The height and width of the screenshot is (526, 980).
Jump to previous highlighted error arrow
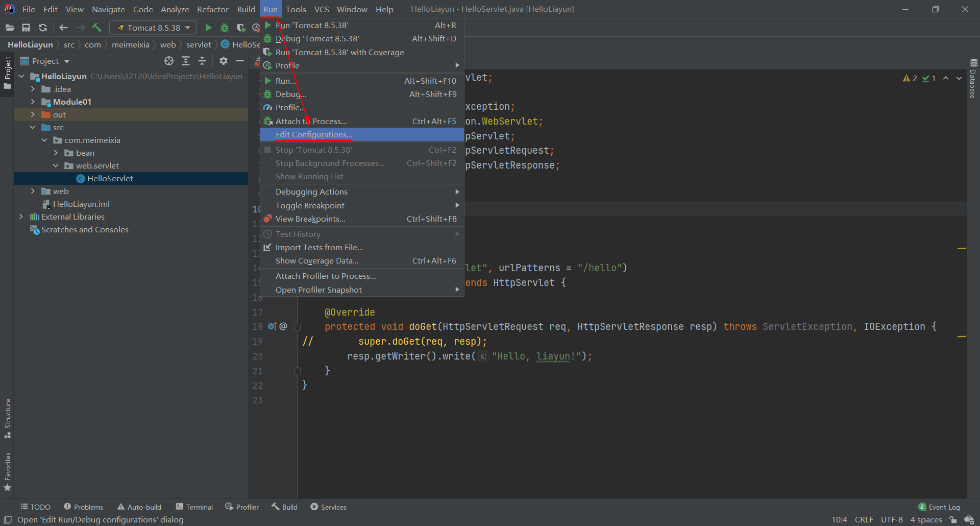tap(946, 78)
